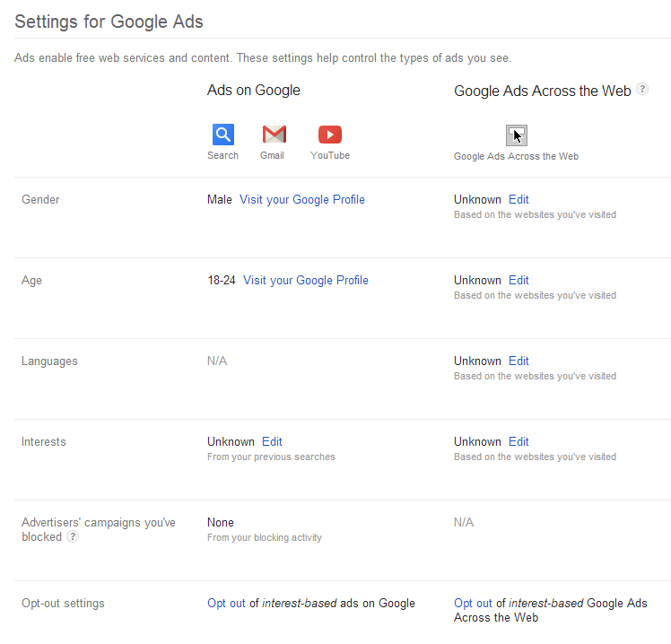Click the Gmail label under the envelope icon
This screenshot has height=644, width=671.
272,156
